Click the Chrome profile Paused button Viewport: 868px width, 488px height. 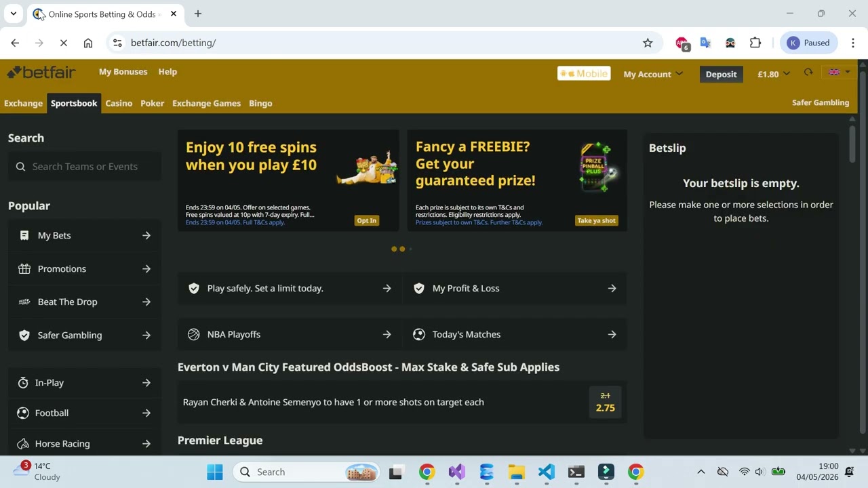click(809, 43)
